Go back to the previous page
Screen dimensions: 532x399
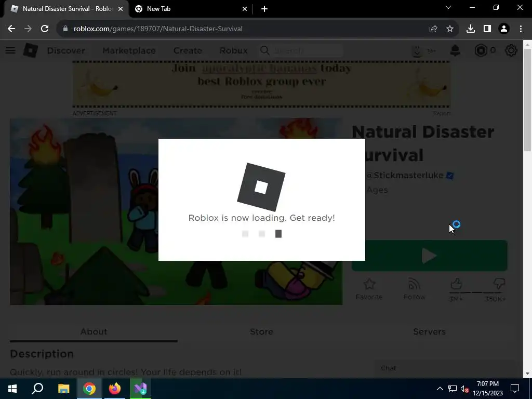click(x=11, y=29)
